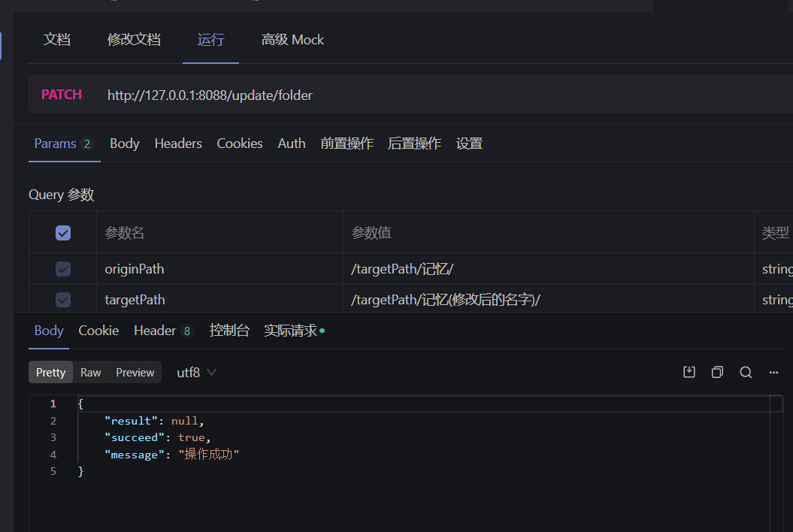793x532 pixels.
Task: Toggle the select-all params checkbox
Action: [63, 233]
